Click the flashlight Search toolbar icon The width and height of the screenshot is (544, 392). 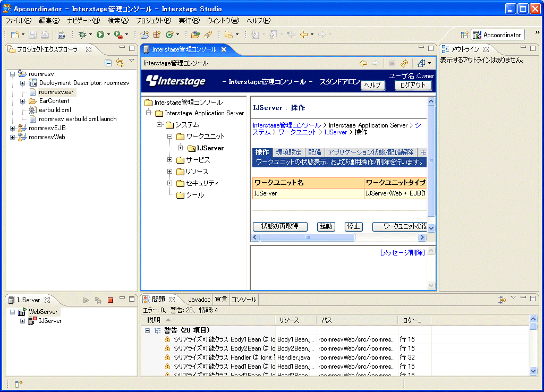(208, 35)
